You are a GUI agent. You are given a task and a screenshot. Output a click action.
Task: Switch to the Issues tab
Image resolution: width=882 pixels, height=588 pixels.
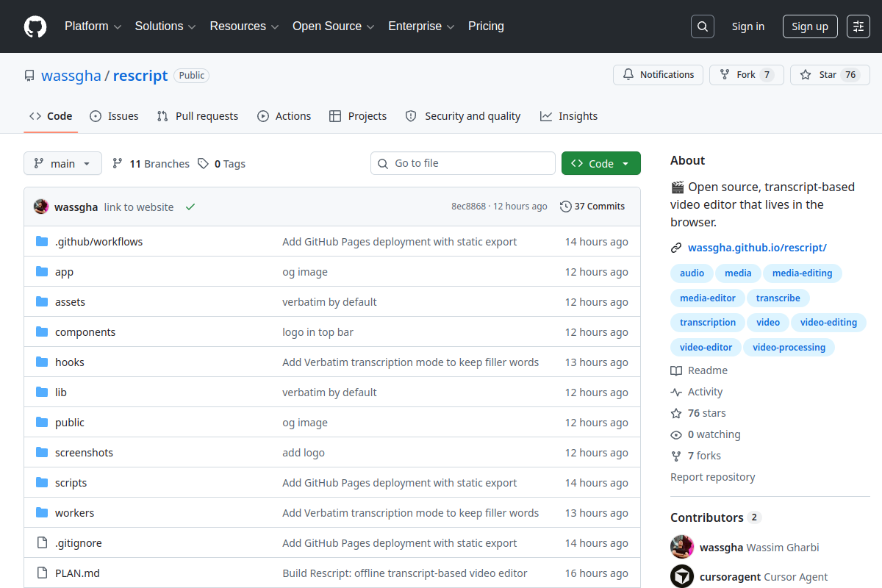coord(114,116)
